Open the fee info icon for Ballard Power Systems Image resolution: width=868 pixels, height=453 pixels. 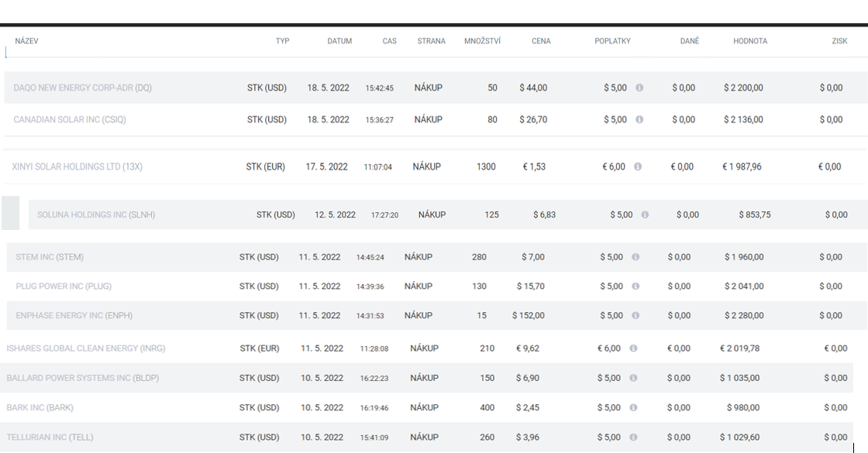633,379
